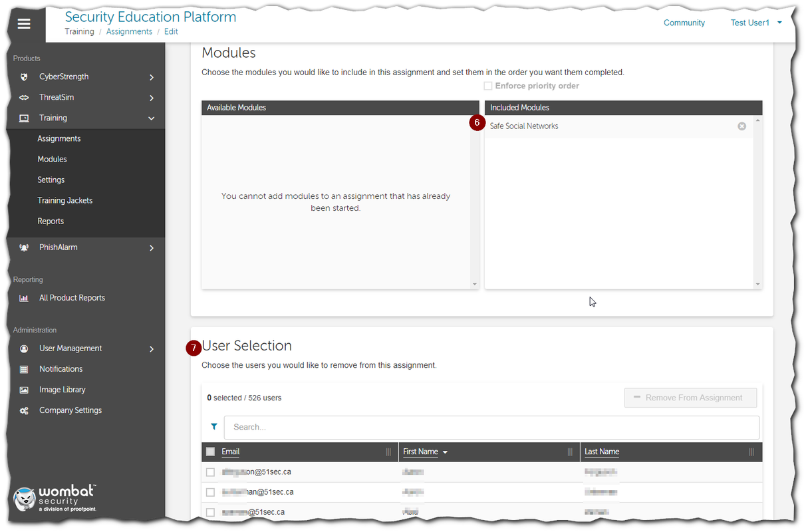Click the ThreatSim eye icon
Screen dimensions: 806x532
pyautogui.click(x=24, y=98)
